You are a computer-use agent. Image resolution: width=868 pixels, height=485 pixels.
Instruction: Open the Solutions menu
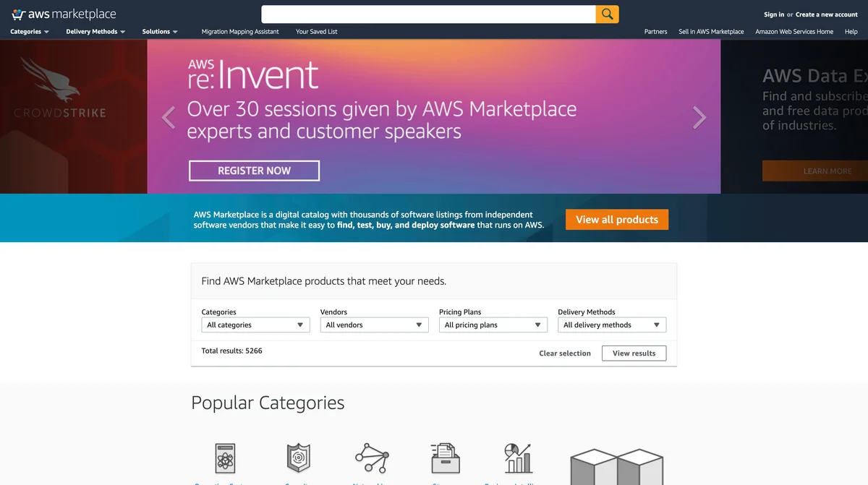point(156,31)
